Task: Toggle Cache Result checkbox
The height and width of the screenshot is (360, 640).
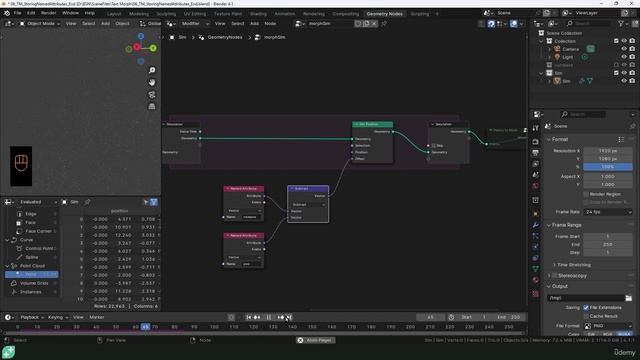Action: [586, 316]
